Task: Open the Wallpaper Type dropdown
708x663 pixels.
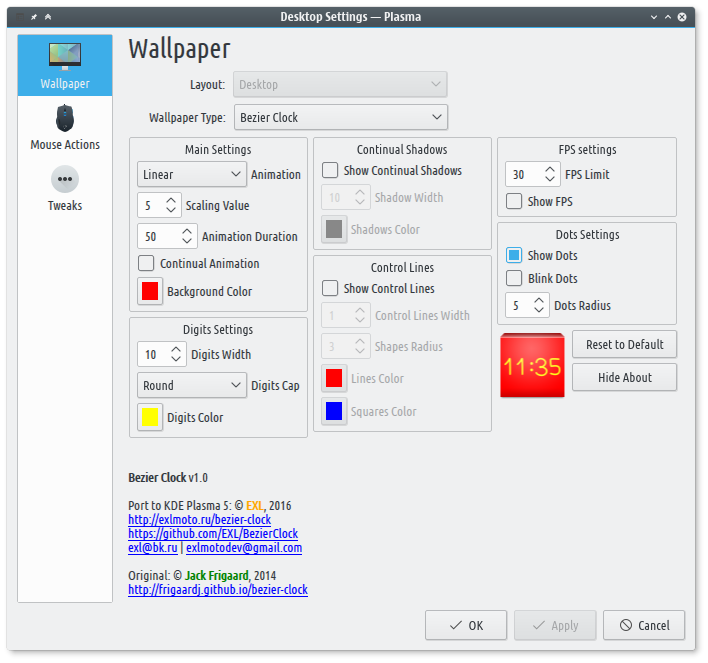Action: pyautogui.click(x=341, y=117)
